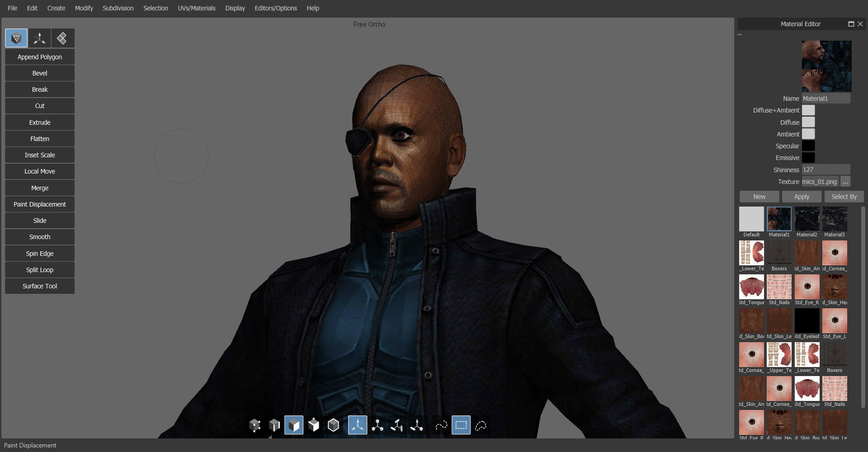Open the File menu

[13, 8]
